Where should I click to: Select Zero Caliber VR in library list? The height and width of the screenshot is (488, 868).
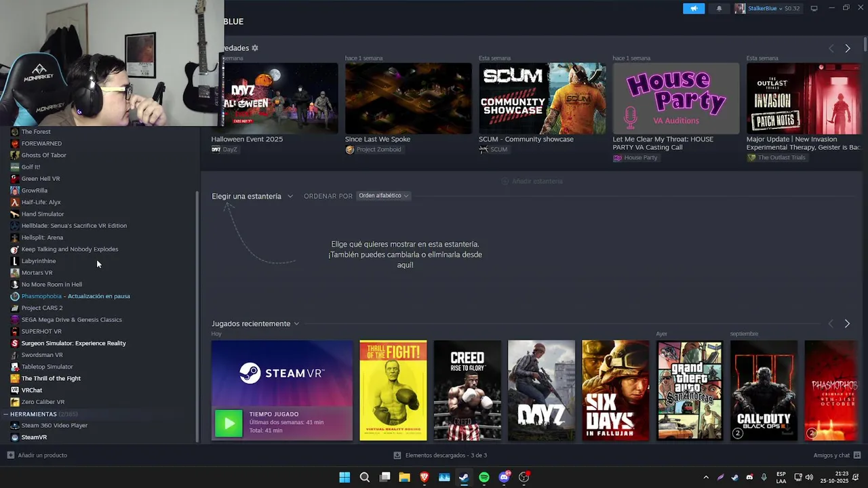click(x=43, y=402)
